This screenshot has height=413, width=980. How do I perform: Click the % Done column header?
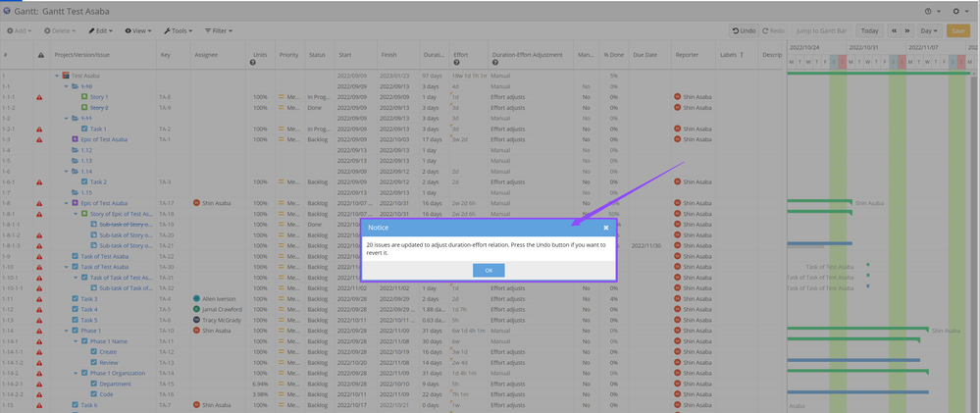coord(614,55)
